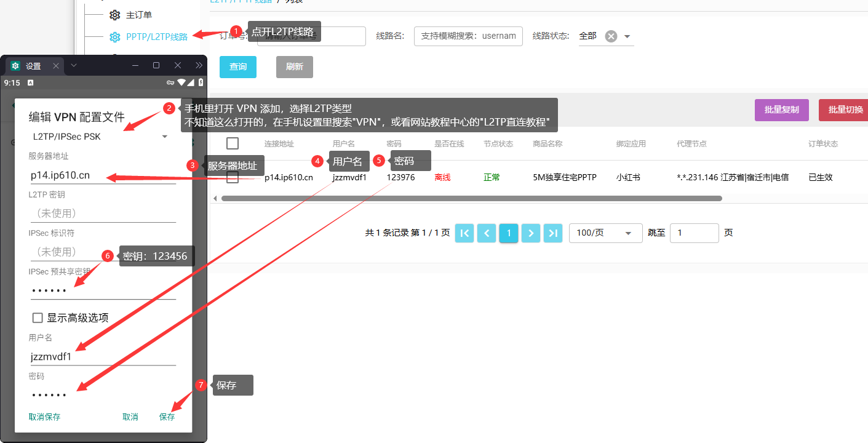Click the red 批量切换 button
The image size is (868, 443).
point(844,110)
